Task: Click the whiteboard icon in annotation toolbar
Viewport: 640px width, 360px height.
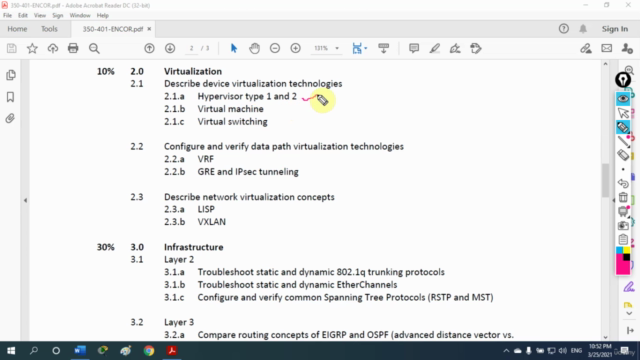Action: (x=623, y=211)
